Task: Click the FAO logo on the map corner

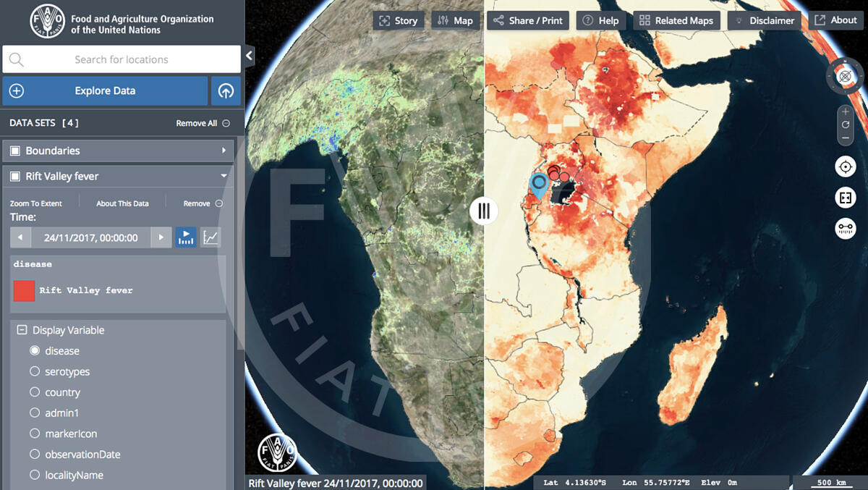Action: [277, 452]
